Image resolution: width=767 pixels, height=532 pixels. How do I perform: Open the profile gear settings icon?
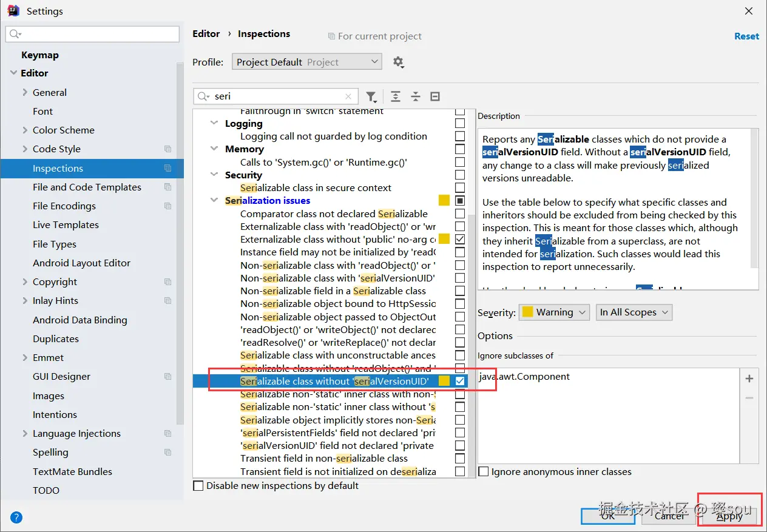398,62
